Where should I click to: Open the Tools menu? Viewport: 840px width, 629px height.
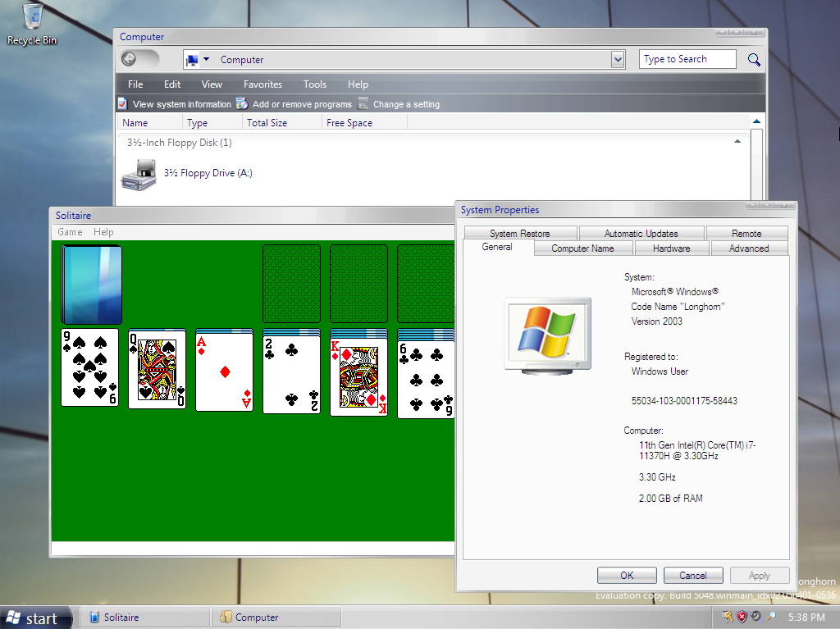click(x=314, y=84)
